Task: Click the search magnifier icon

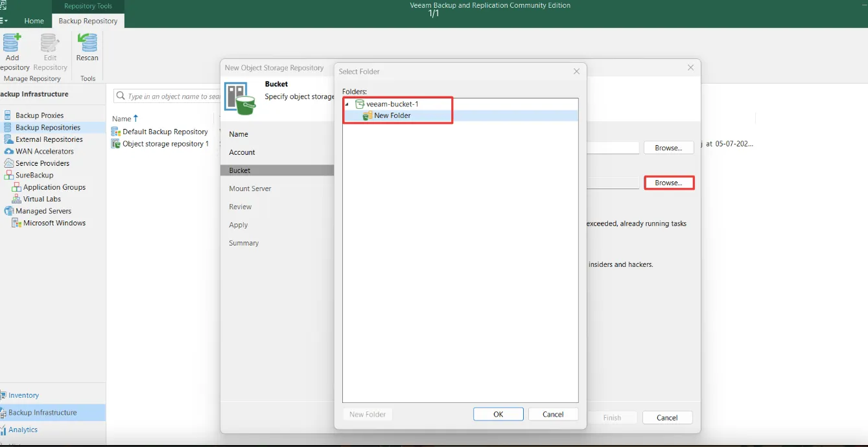Action: click(x=121, y=97)
